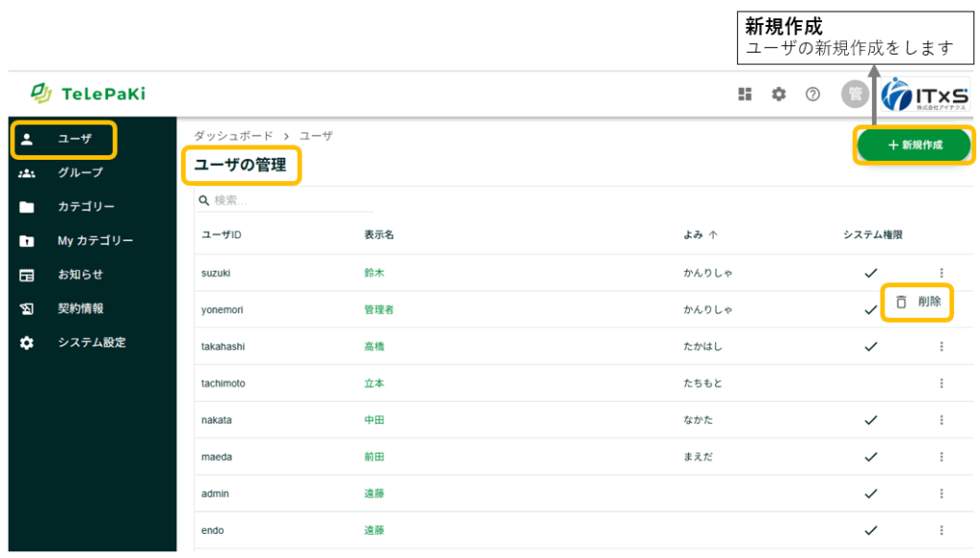Open settings gear icon in top bar
This screenshot has height=558, width=980.
click(x=779, y=94)
